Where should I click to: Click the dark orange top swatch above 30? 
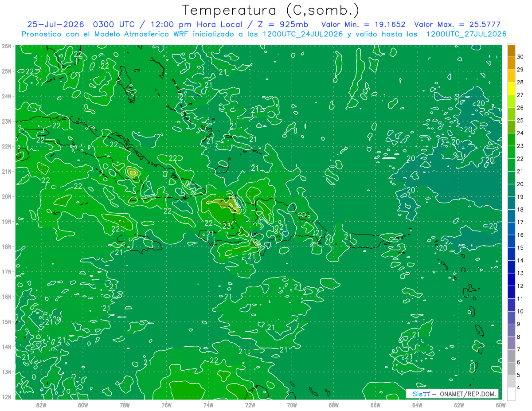click(511, 51)
